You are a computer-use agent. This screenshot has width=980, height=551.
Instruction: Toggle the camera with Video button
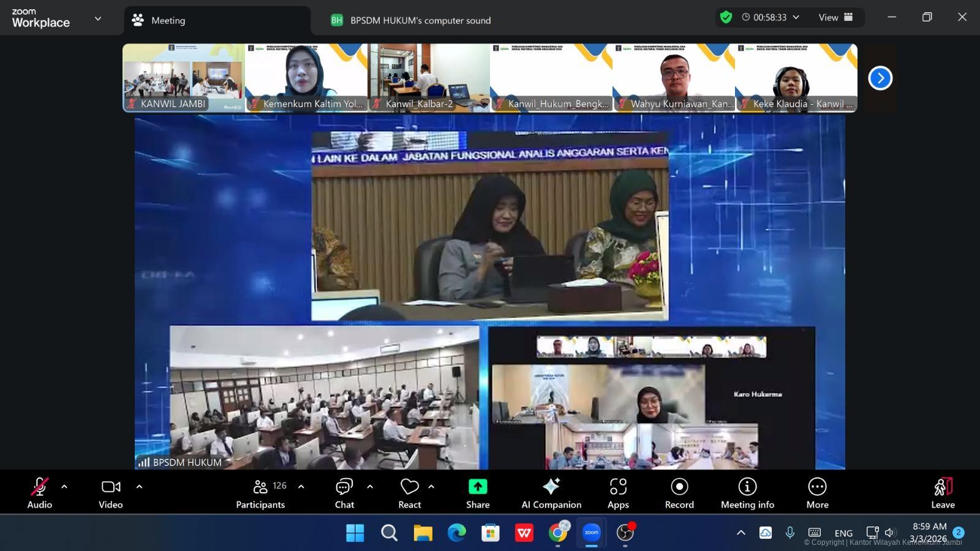[111, 493]
